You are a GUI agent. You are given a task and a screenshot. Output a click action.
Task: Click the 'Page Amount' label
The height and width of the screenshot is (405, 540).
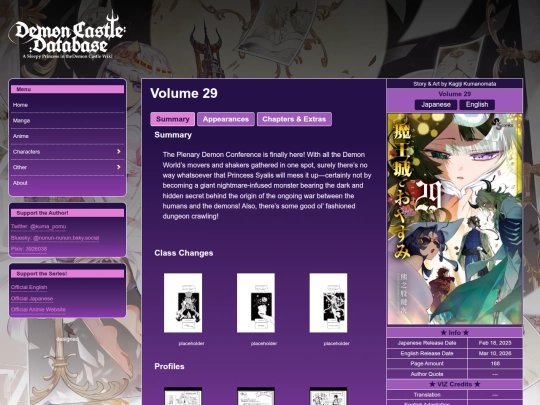[x=427, y=364]
